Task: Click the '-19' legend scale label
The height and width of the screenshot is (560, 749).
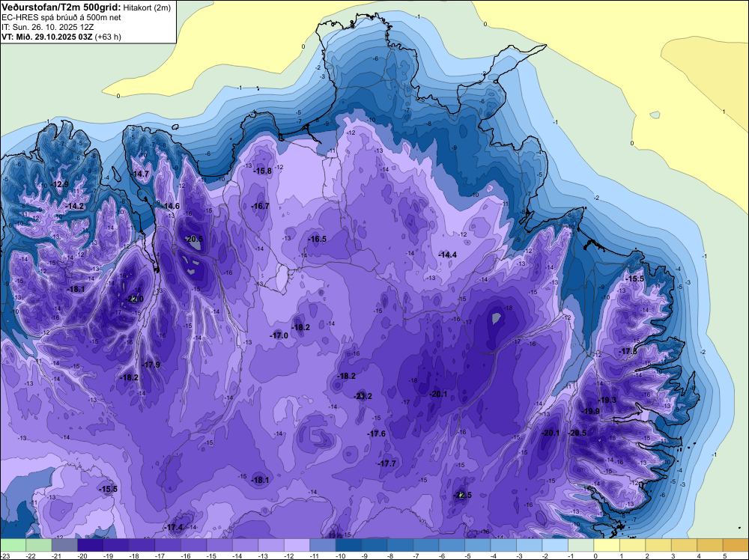Action: [109, 556]
